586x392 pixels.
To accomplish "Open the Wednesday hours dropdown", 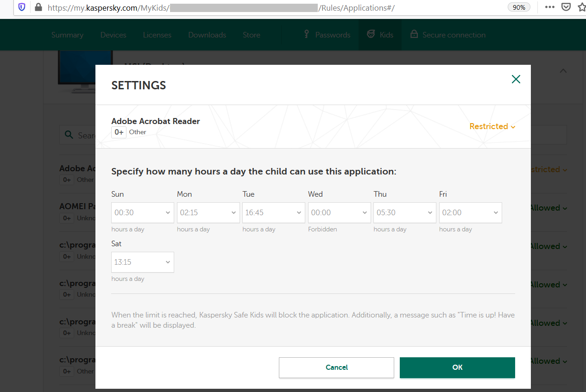I will [340, 212].
